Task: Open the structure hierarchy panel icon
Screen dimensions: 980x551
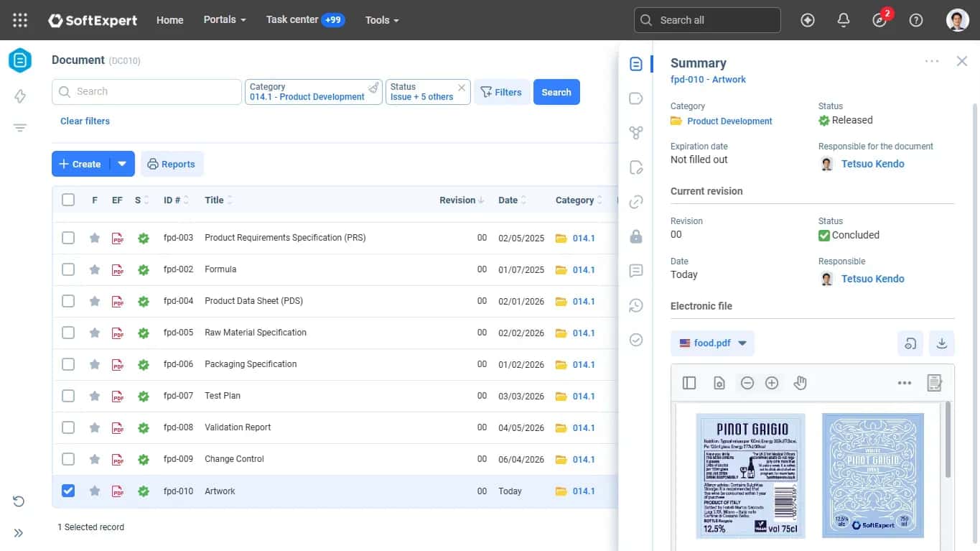Action: click(x=635, y=133)
